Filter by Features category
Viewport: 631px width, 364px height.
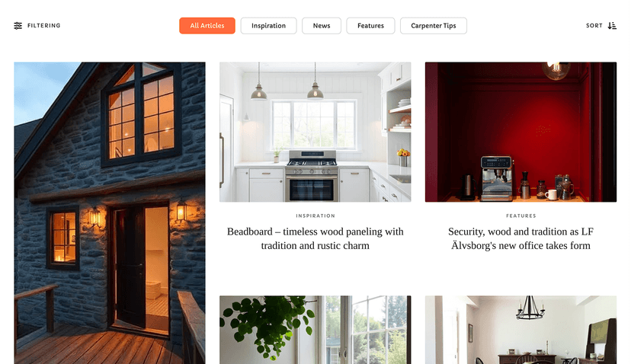(370, 26)
